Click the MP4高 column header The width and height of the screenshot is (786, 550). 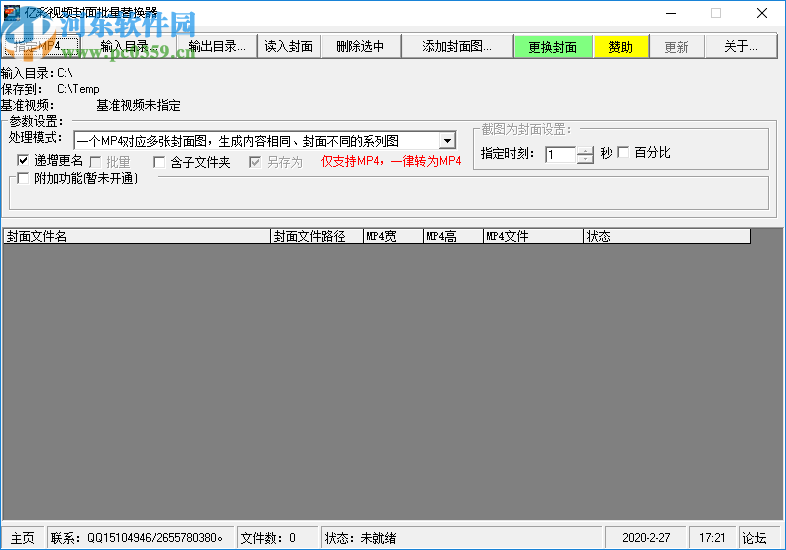click(x=454, y=236)
